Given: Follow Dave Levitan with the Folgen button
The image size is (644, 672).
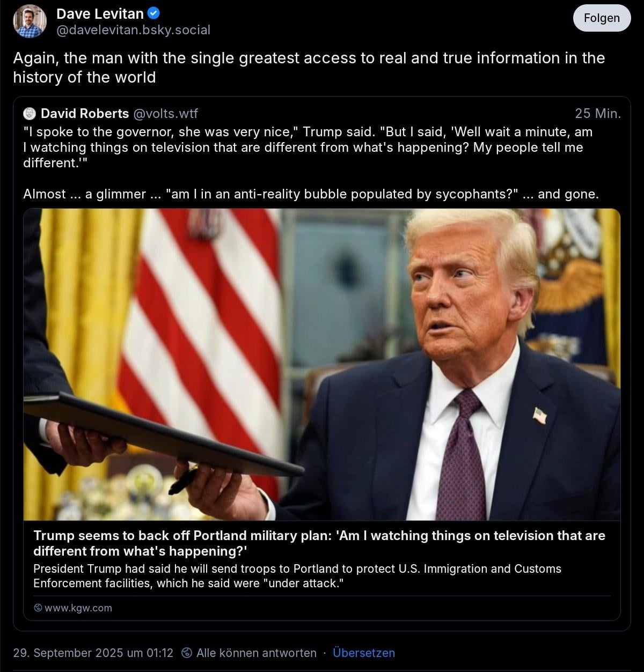Looking at the screenshot, I should click(x=602, y=18).
